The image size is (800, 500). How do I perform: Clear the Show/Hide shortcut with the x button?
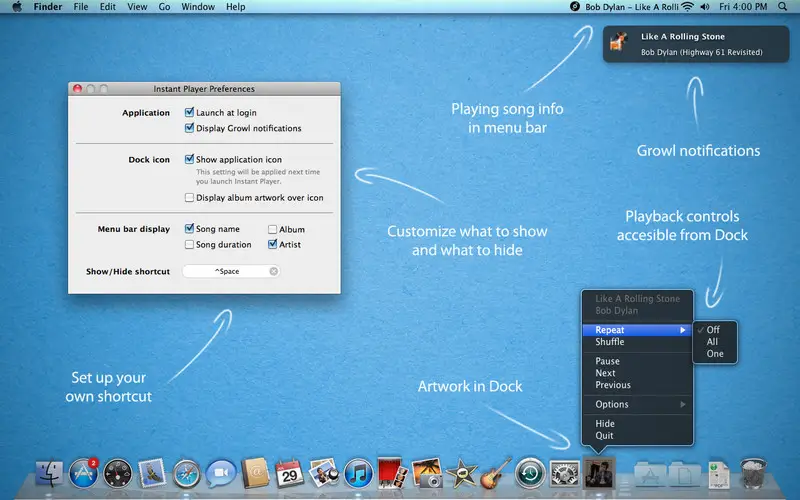(x=273, y=271)
